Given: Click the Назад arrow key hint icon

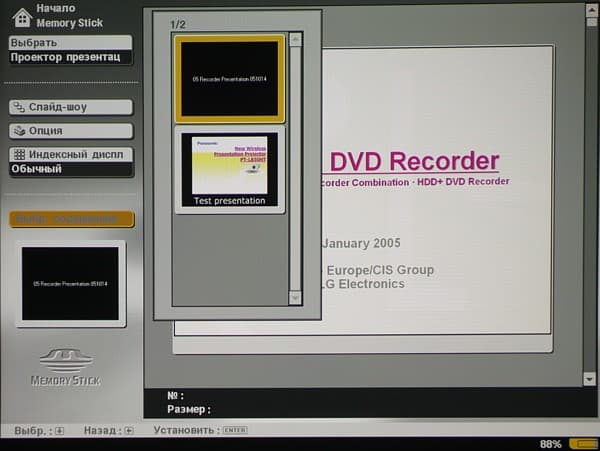Looking at the screenshot, I should point(129,431).
